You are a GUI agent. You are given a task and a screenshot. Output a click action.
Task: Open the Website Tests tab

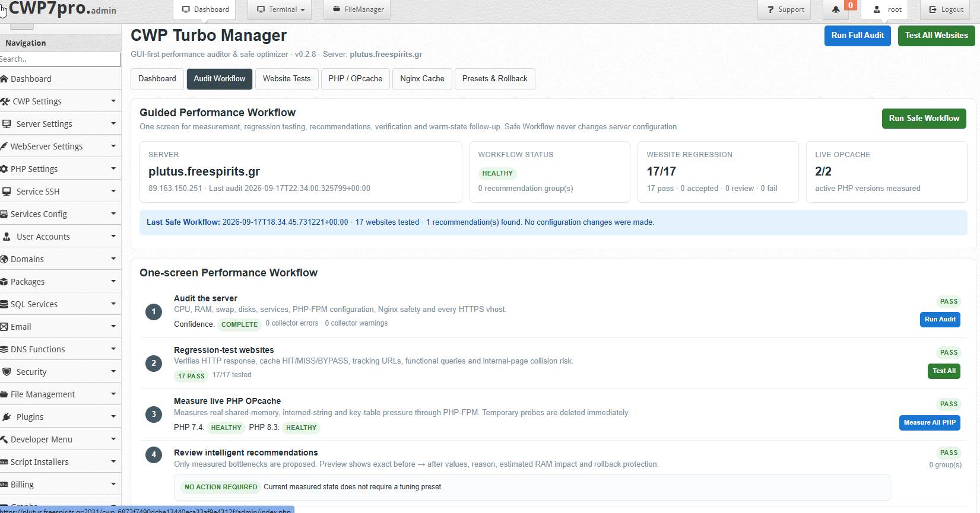[x=287, y=79]
